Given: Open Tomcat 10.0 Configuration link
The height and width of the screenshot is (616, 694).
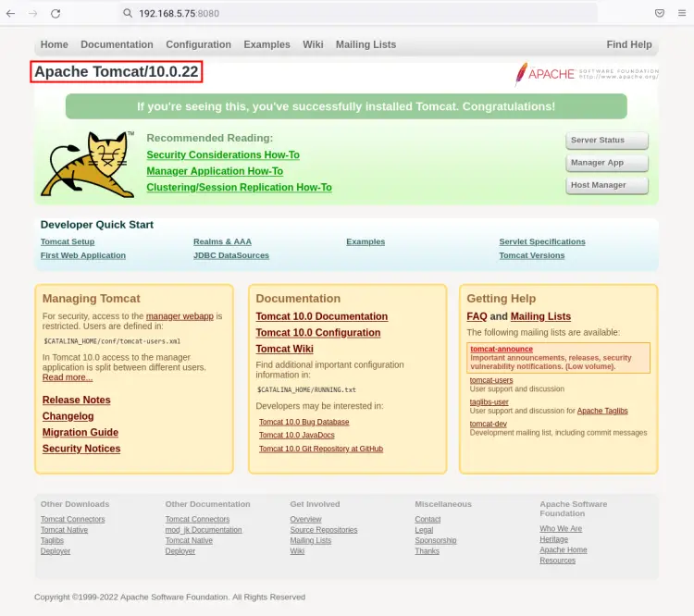Looking at the screenshot, I should click(x=317, y=333).
